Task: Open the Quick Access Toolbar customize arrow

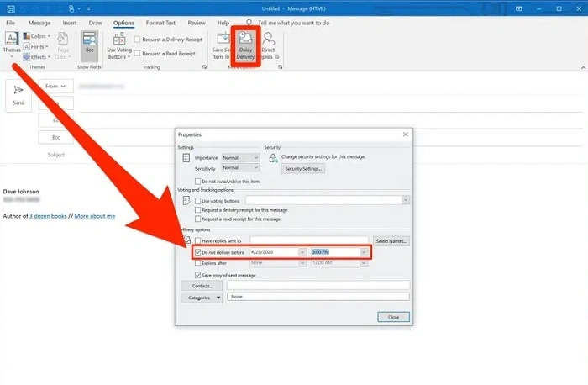Action: pos(89,8)
